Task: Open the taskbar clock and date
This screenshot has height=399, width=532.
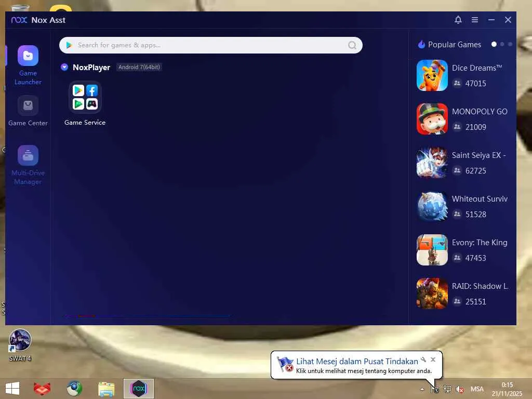Action: (507, 389)
